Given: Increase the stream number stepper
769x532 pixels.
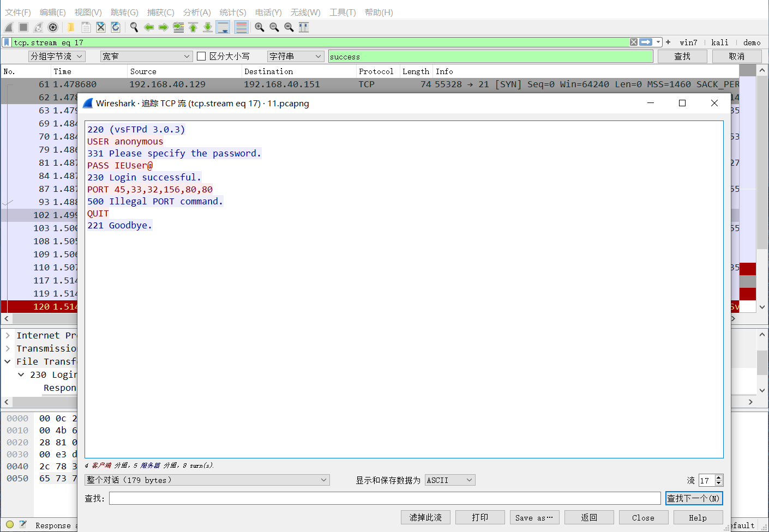Looking at the screenshot, I should pos(719,477).
